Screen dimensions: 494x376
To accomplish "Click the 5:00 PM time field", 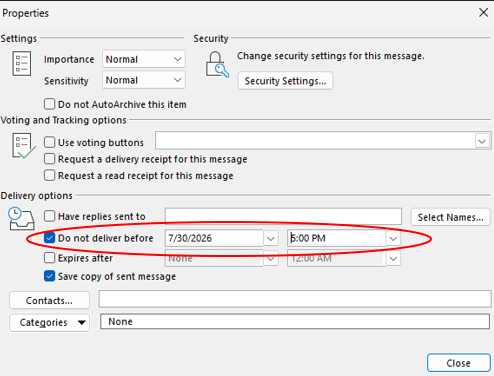I will pyautogui.click(x=337, y=238).
